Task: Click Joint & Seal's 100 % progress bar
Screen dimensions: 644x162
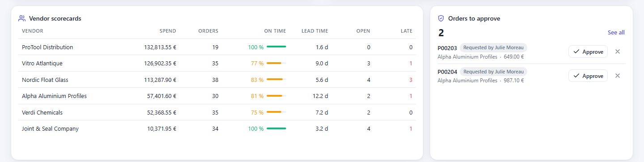Action: pyautogui.click(x=276, y=129)
